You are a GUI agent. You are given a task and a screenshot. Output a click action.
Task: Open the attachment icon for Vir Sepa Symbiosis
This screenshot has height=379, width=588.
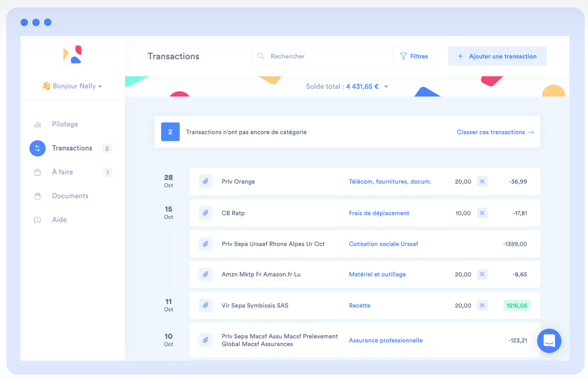click(x=205, y=306)
